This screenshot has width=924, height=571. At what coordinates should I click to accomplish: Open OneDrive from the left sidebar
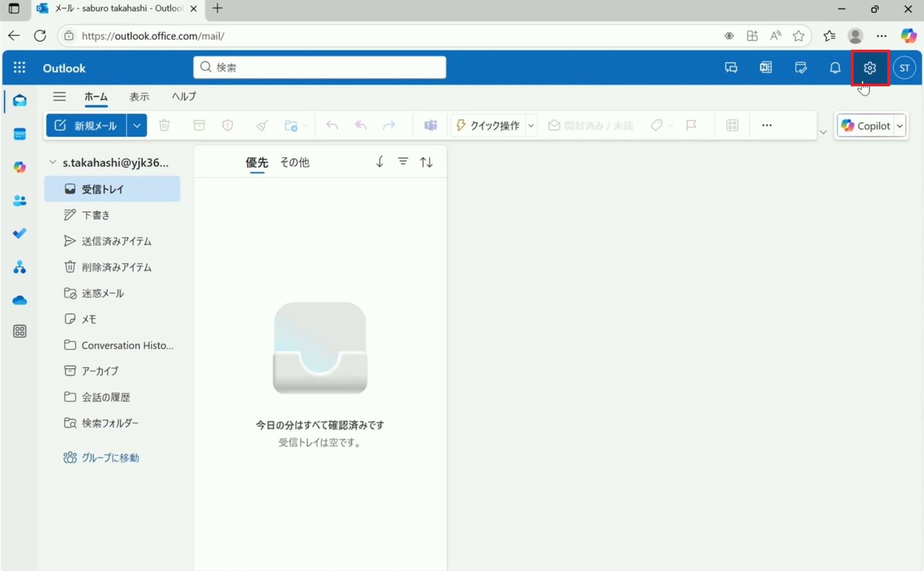coord(20,301)
